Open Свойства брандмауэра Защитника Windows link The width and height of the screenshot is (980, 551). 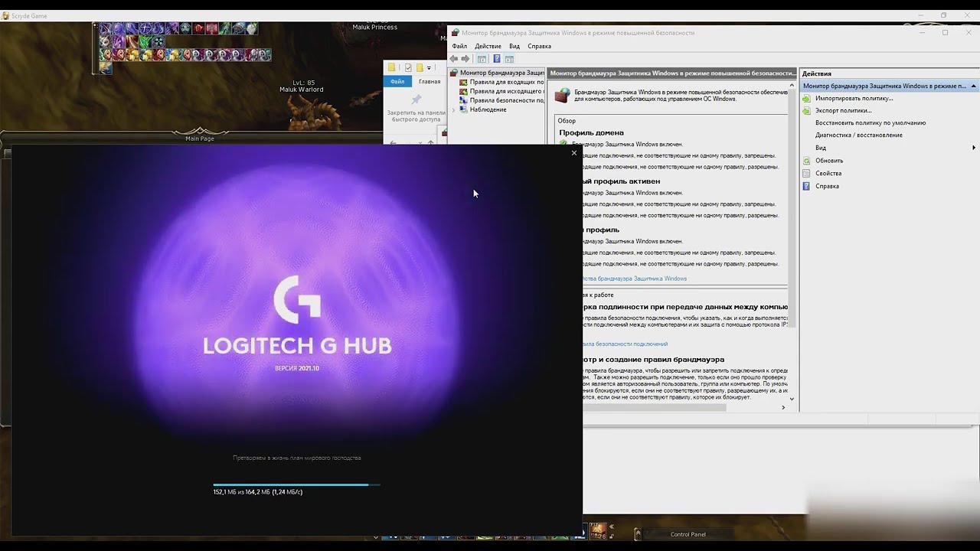[635, 279]
